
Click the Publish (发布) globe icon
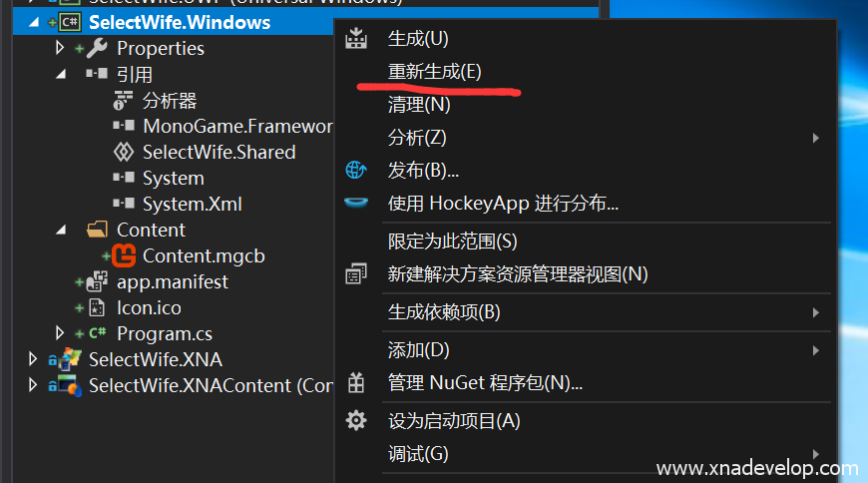click(x=356, y=170)
